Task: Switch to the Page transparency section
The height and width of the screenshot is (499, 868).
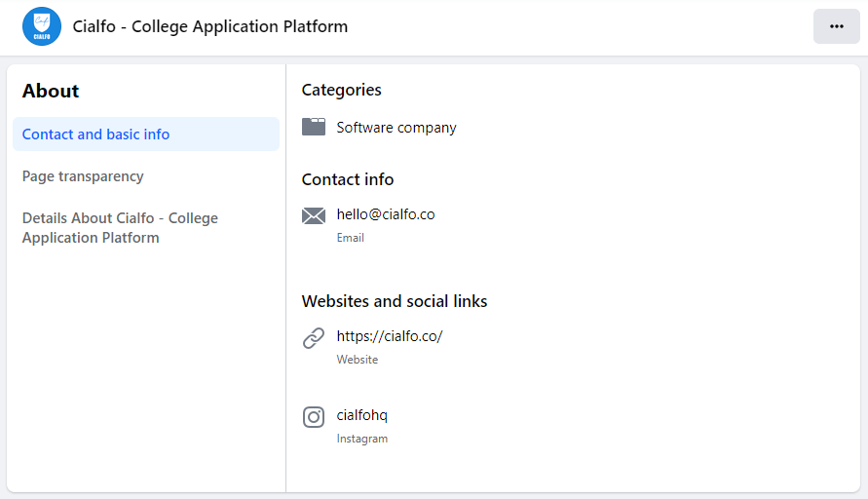Action: coord(83,176)
